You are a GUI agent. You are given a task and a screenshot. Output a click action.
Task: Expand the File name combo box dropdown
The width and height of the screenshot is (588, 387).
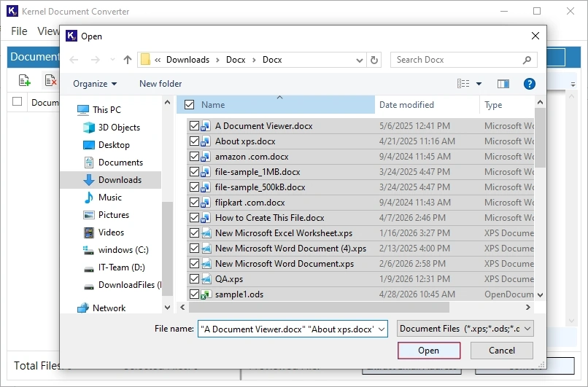pyautogui.click(x=382, y=329)
